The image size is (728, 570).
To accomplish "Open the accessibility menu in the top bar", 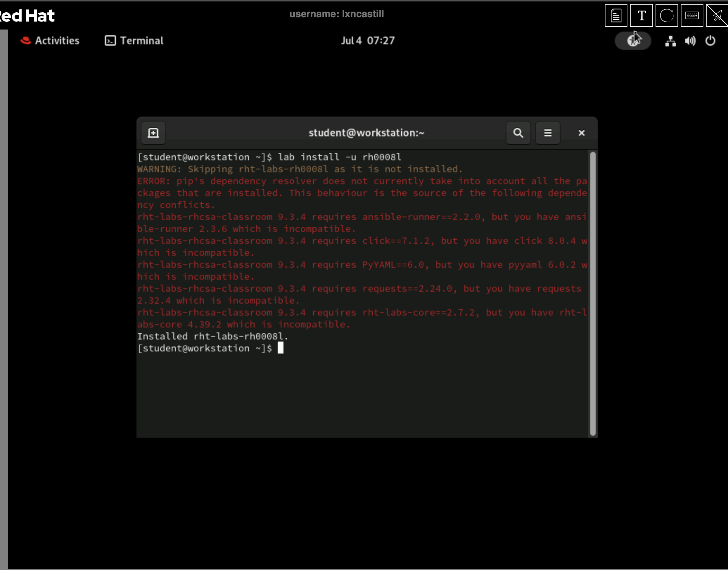I will point(633,41).
